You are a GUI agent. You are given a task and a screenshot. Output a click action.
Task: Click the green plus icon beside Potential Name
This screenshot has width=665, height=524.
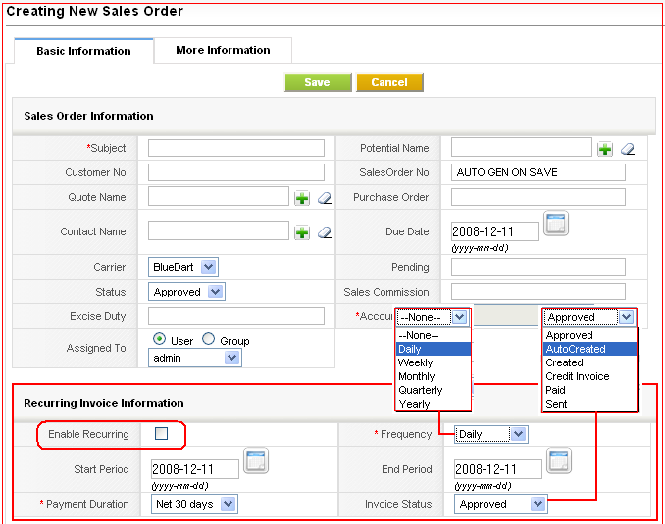coord(605,149)
